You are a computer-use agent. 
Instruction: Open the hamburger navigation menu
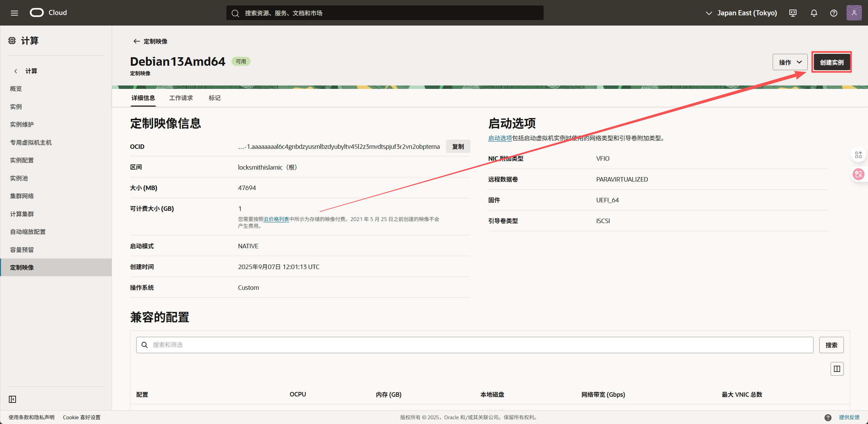click(x=14, y=13)
